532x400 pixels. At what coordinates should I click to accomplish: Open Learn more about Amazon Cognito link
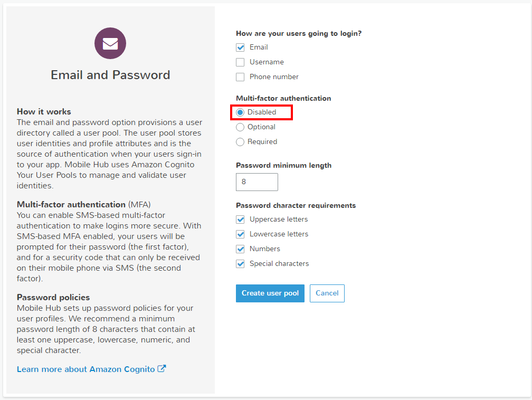pos(86,369)
